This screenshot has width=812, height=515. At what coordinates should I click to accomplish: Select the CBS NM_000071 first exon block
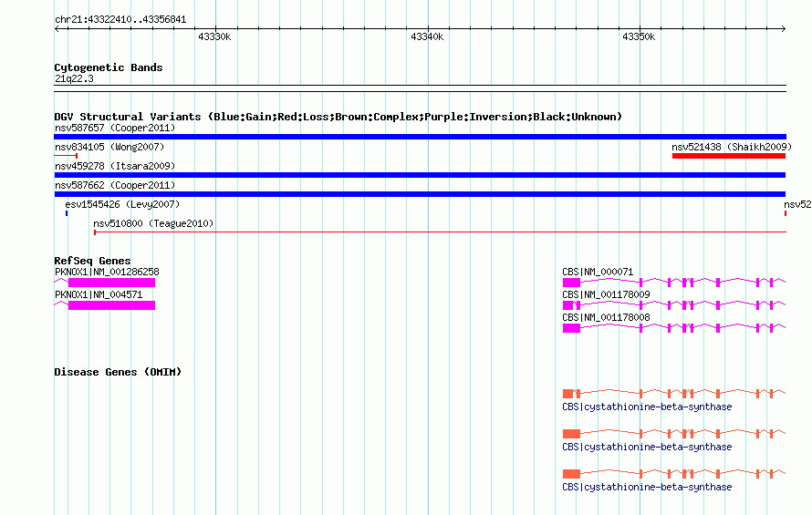coord(571,282)
